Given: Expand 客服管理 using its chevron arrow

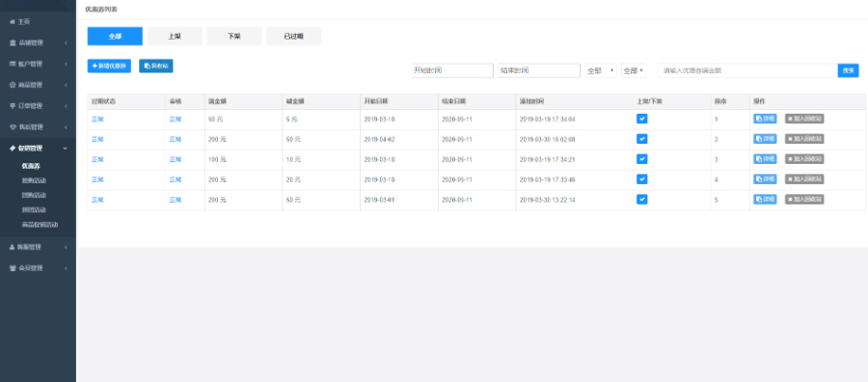Looking at the screenshot, I should coord(66,248).
